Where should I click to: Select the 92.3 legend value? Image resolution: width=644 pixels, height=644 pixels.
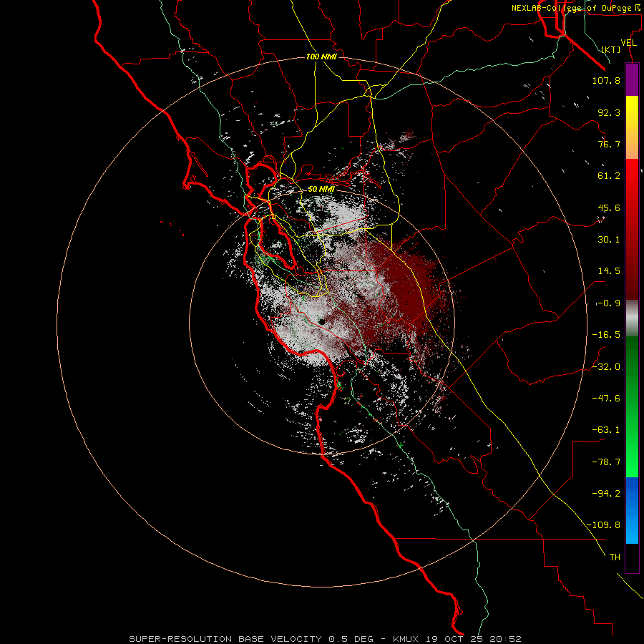(609, 112)
